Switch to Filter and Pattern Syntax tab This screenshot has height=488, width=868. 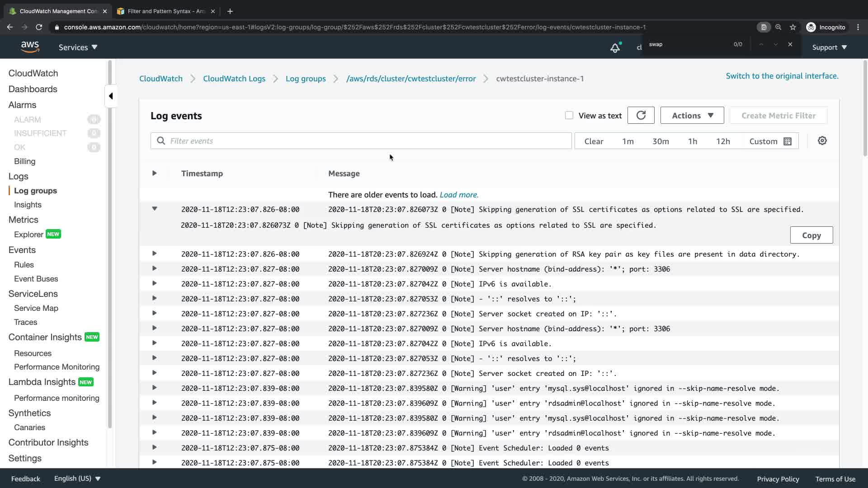166,11
